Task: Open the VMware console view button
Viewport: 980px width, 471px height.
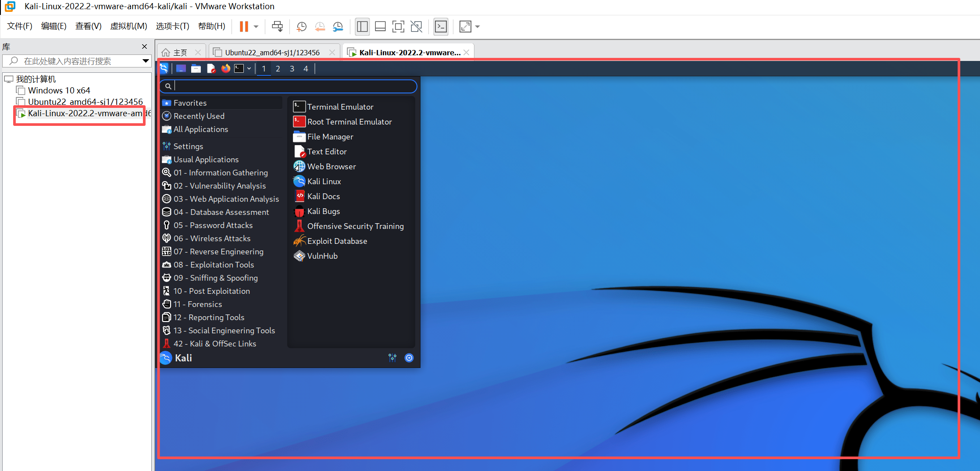Action: (441, 27)
